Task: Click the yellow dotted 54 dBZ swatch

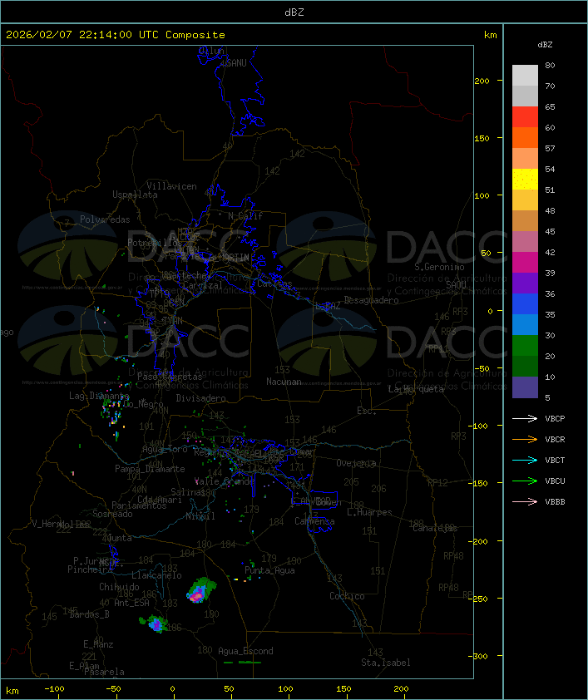Action: 525,180
